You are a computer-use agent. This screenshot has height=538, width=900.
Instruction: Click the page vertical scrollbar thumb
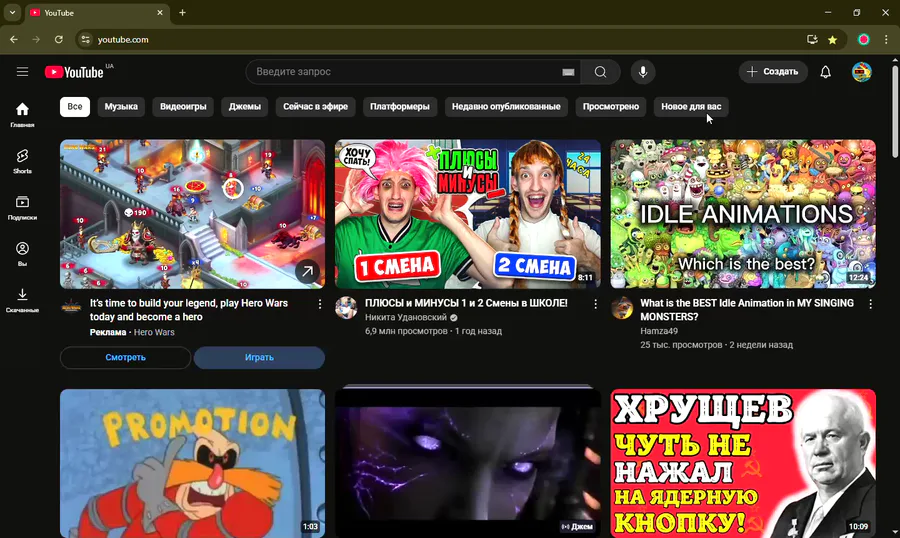(x=895, y=109)
